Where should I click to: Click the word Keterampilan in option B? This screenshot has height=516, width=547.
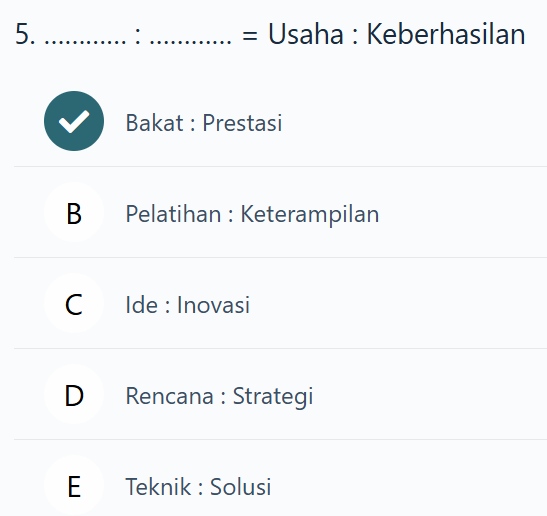coord(310,214)
